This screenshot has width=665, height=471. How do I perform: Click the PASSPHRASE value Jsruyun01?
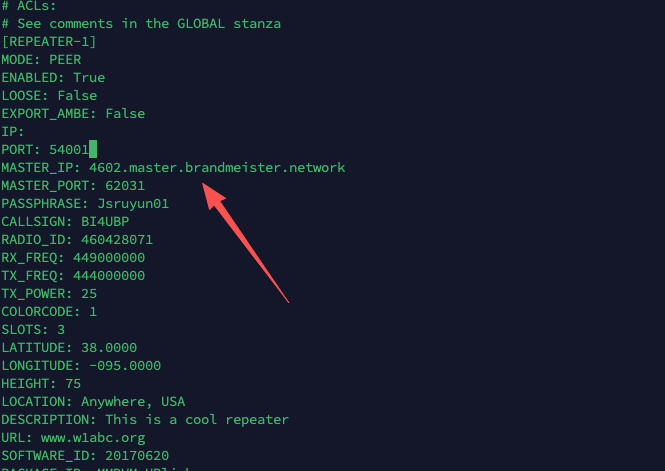tap(133, 203)
